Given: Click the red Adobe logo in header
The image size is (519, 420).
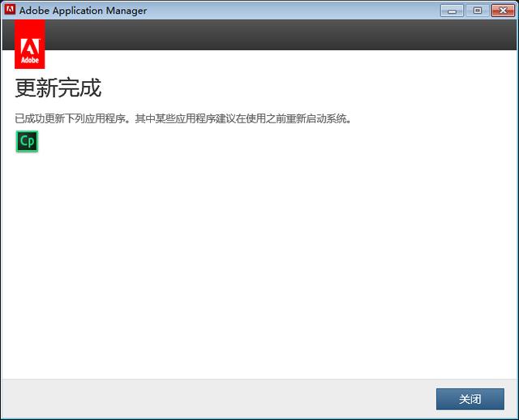Looking at the screenshot, I should coord(30,45).
